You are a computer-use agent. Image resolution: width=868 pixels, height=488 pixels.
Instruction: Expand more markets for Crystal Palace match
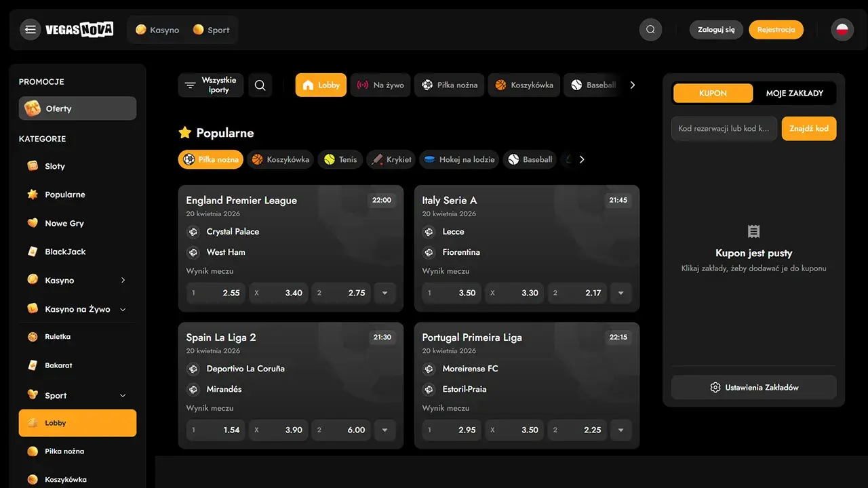384,293
